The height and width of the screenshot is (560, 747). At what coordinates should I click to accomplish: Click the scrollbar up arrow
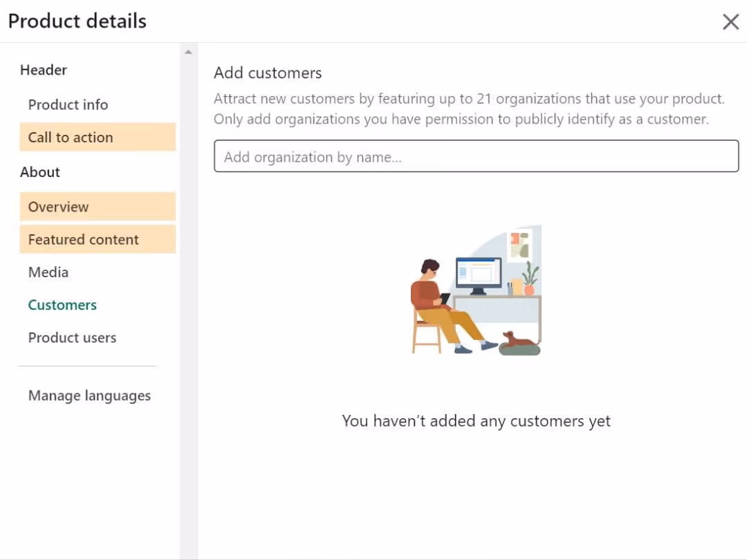click(188, 51)
